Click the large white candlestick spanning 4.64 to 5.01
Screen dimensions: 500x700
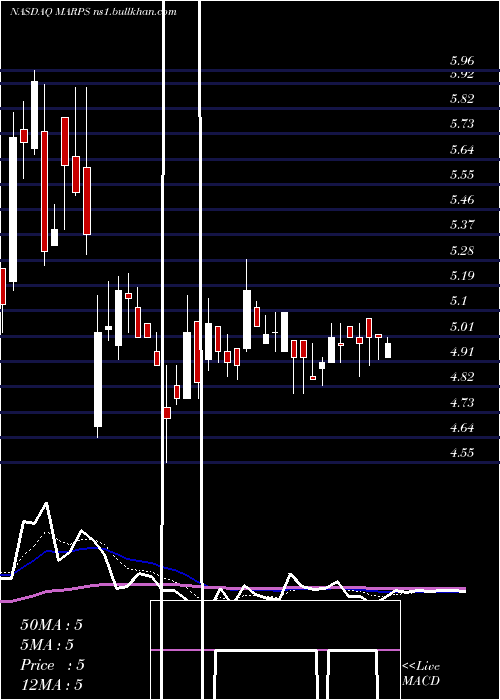pos(98,379)
